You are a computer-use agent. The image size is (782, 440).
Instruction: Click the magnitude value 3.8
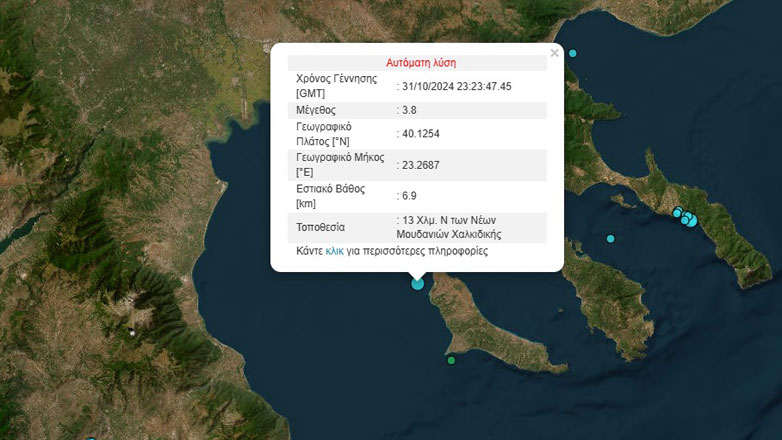(408, 110)
